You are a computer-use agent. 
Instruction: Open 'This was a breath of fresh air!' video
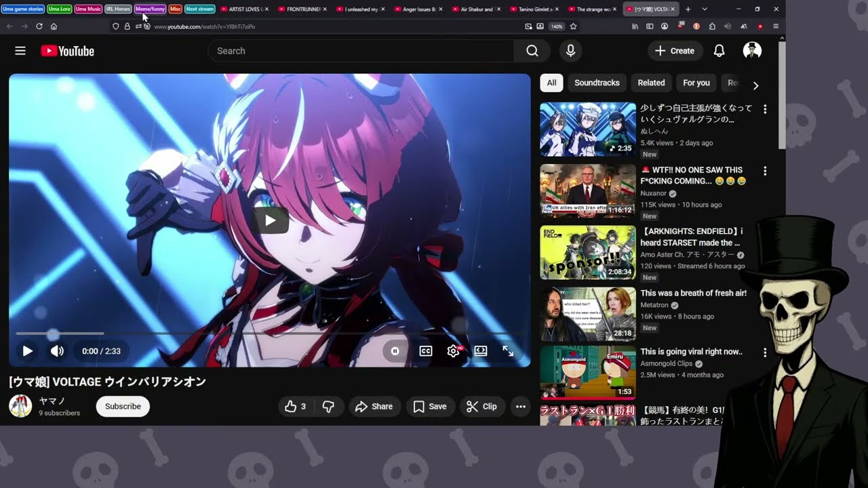click(693, 293)
